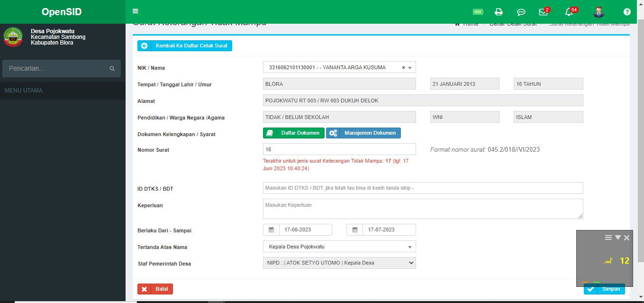Viewport: 644px width, 303px height.
Task: Click the search magnifier in Pencarian field
Action: [112, 68]
